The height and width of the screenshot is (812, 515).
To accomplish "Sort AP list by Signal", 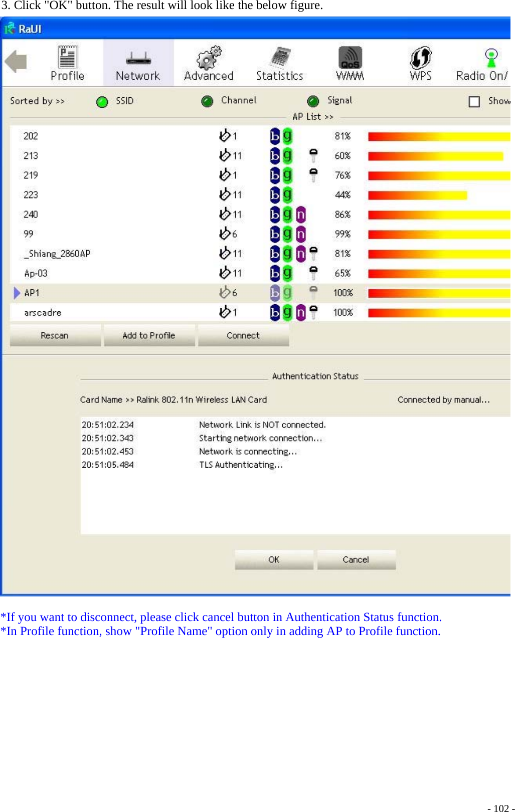I will 313,101.
